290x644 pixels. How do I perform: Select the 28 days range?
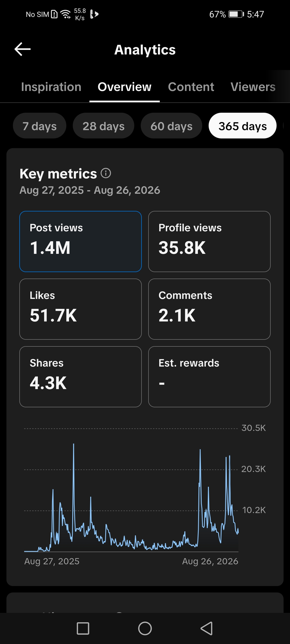pyautogui.click(x=103, y=126)
